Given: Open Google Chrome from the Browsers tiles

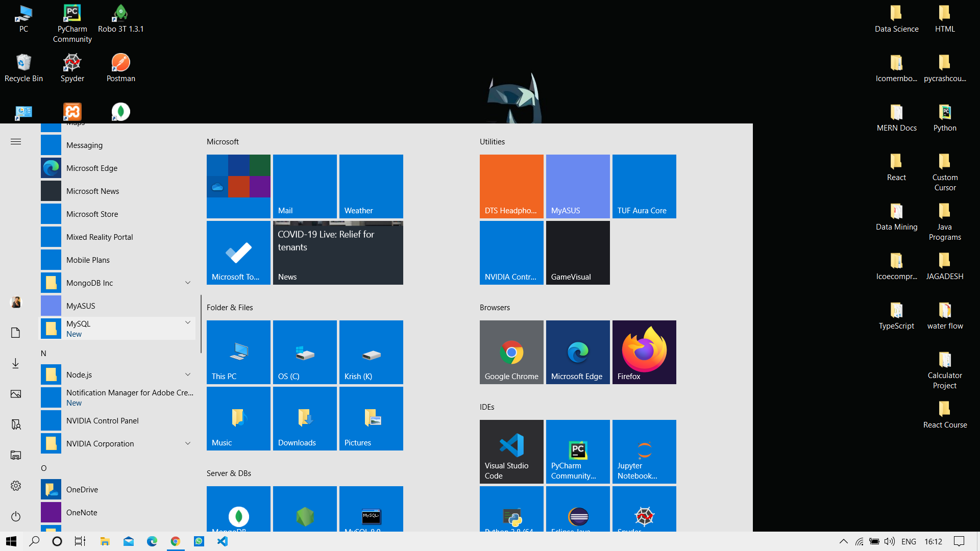Looking at the screenshot, I should pos(511,352).
